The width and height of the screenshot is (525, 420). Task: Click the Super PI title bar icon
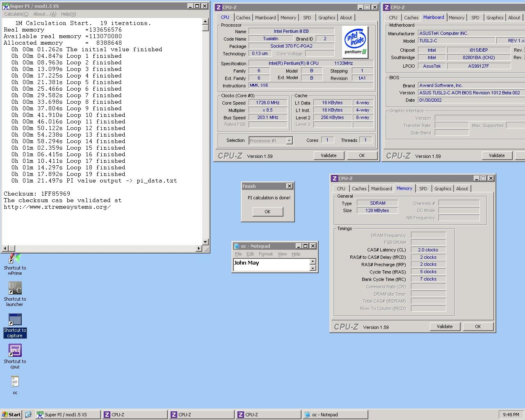(6, 6)
